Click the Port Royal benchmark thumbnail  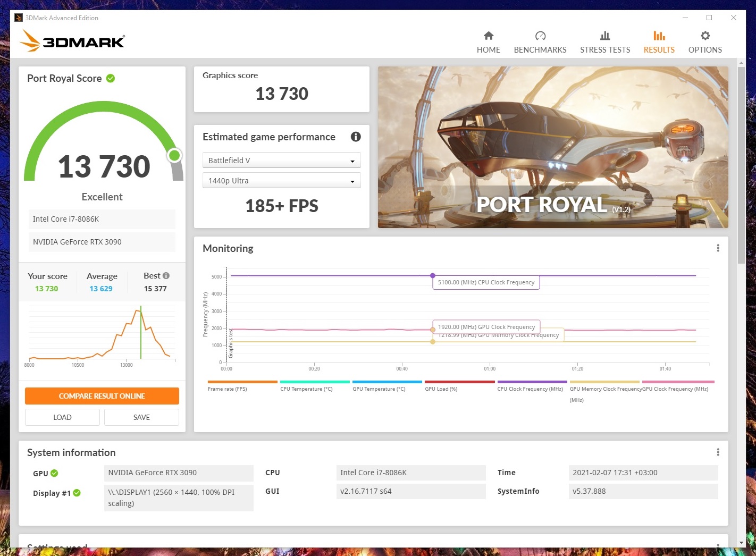pos(553,147)
